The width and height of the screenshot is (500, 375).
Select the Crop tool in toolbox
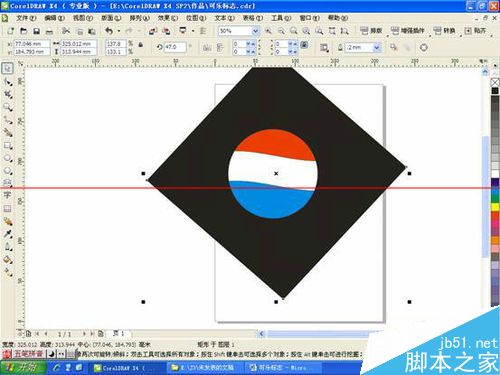click(7, 95)
